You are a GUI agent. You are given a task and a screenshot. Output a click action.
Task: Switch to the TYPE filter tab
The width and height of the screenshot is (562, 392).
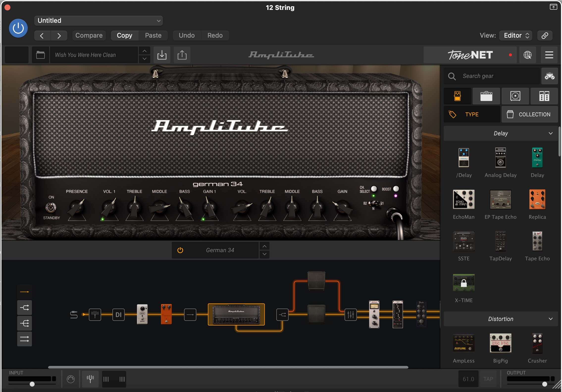[472, 114]
